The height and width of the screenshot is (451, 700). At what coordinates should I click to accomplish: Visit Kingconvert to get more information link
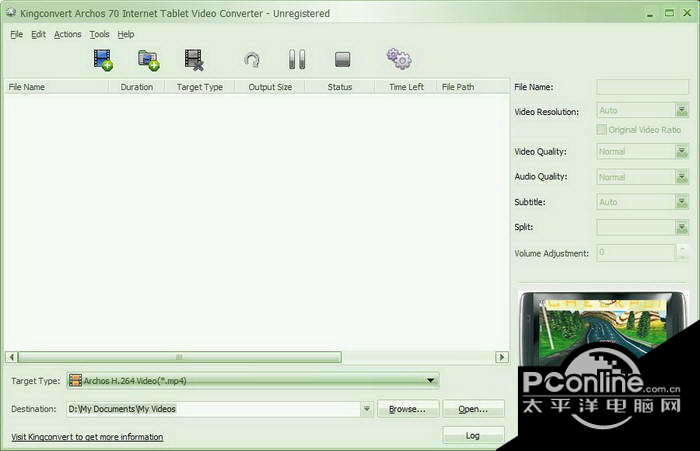(87, 437)
